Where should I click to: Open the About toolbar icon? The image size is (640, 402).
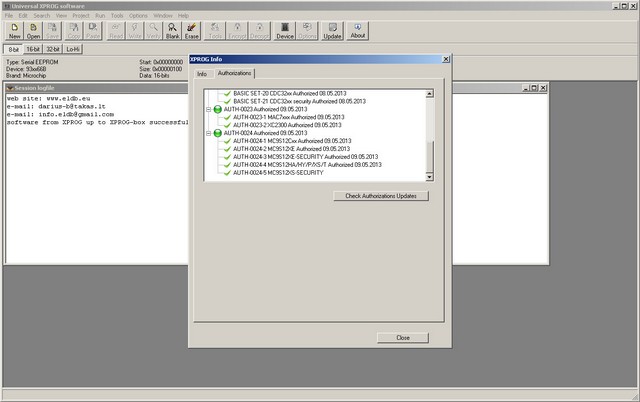click(357, 31)
